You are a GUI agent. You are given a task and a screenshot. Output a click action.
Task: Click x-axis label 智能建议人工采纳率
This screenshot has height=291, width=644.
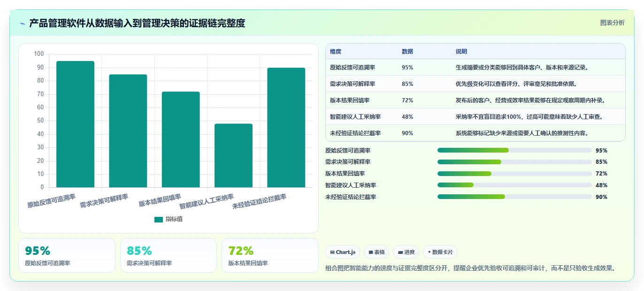point(207,201)
